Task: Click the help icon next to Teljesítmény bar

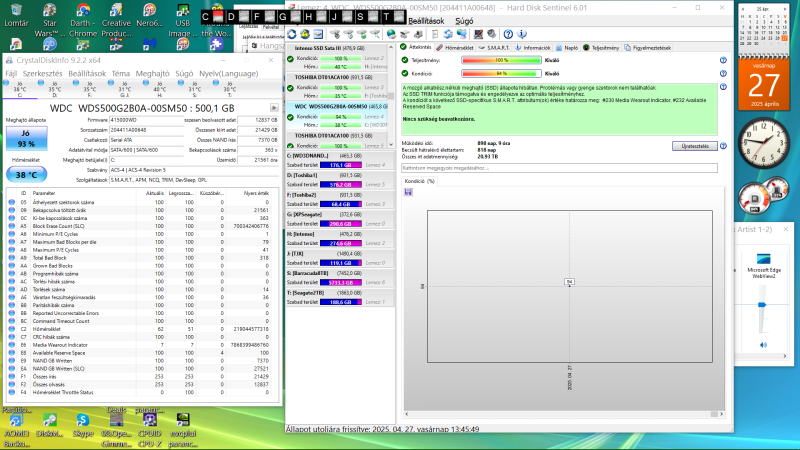Action: pos(723,60)
